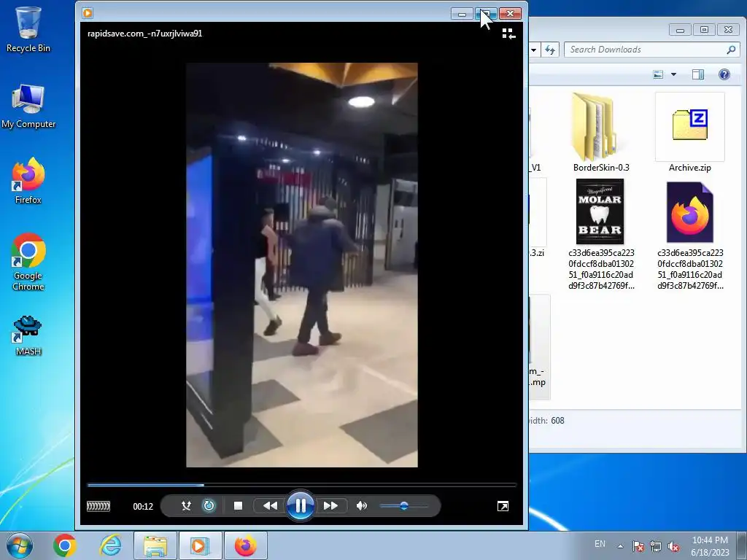This screenshot has width=747, height=560.
Task: Toggle shuffle mode in Media Player
Action: click(x=186, y=506)
